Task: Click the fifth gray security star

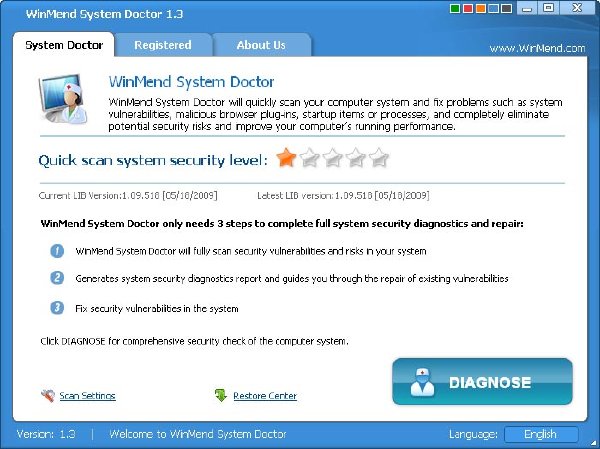Action: (x=379, y=158)
